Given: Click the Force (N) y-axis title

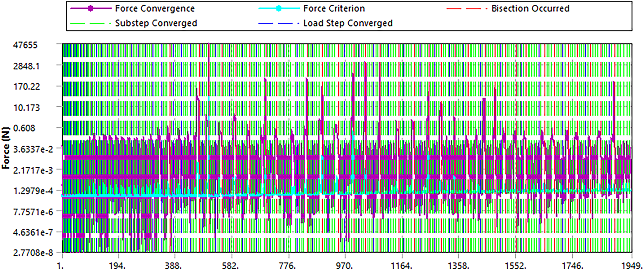Looking at the screenshot, I should point(6,150).
